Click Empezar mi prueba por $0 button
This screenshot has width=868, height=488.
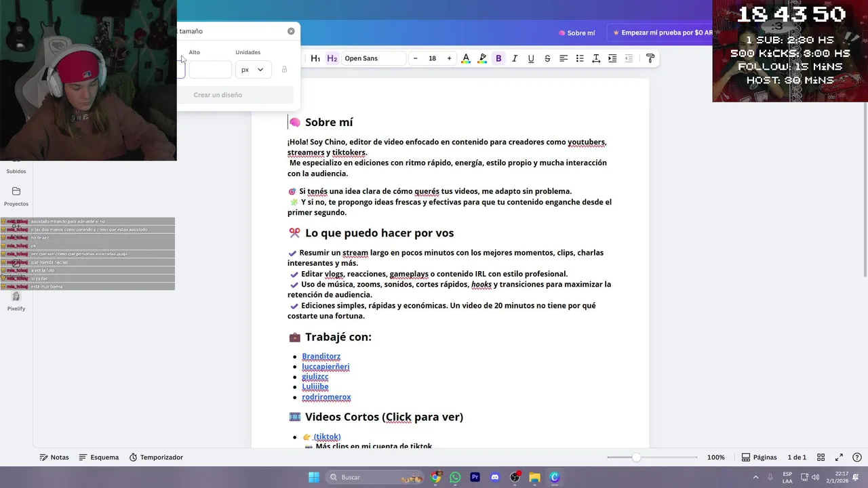(663, 33)
